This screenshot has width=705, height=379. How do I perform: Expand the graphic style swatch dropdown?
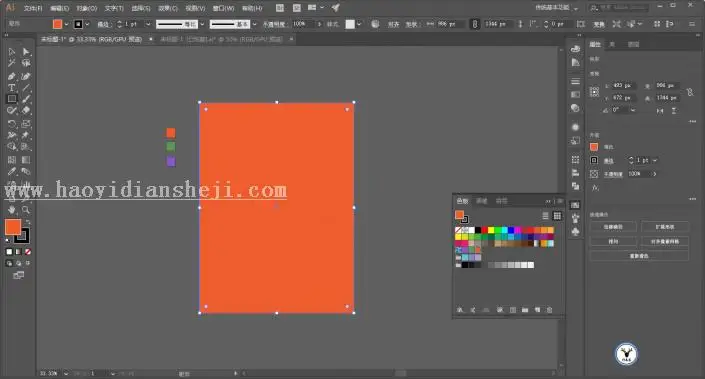359,24
